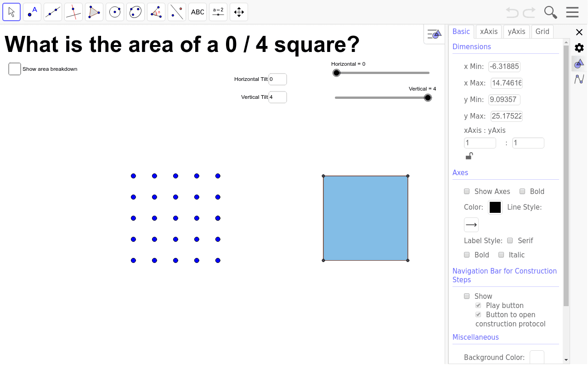Select the Reflect about Line tool
The height and width of the screenshot is (365, 588).
pyautogui.click(x=177, y=12)
